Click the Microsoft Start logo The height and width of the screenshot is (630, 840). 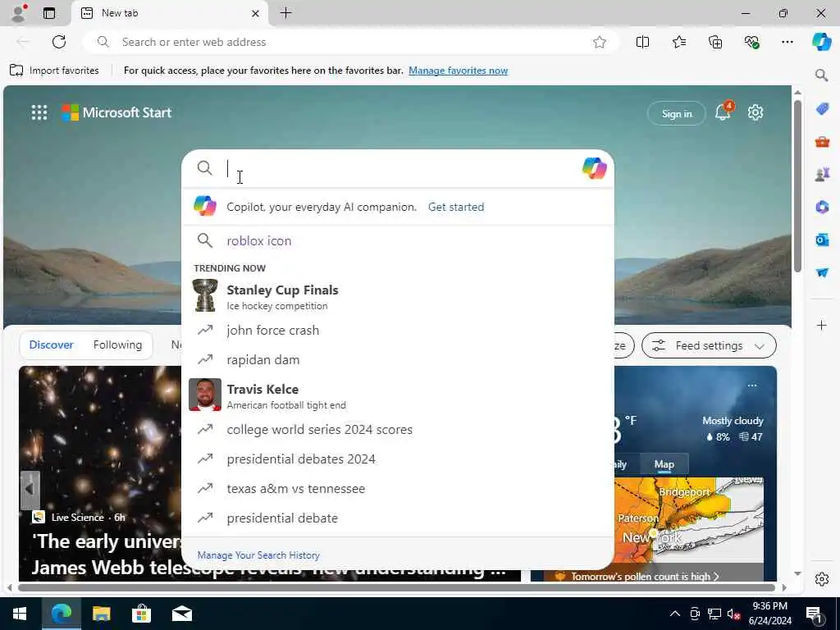coord(116,112)
